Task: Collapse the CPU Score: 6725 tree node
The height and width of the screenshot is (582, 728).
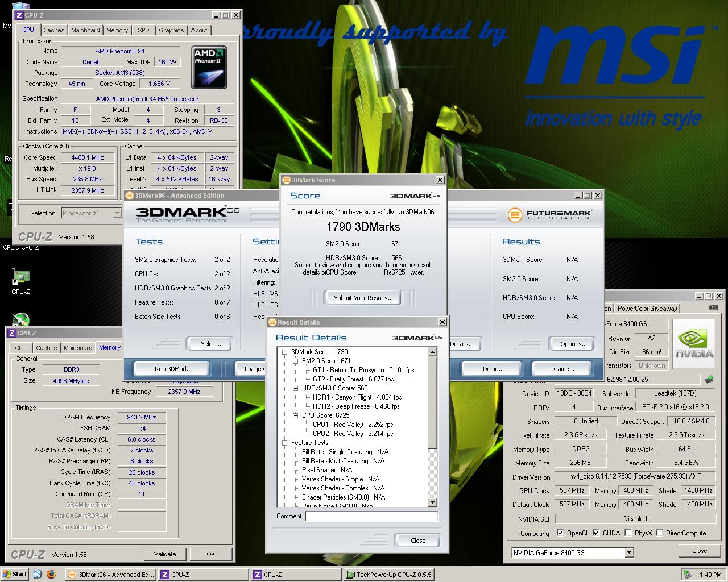Action: 296,415
